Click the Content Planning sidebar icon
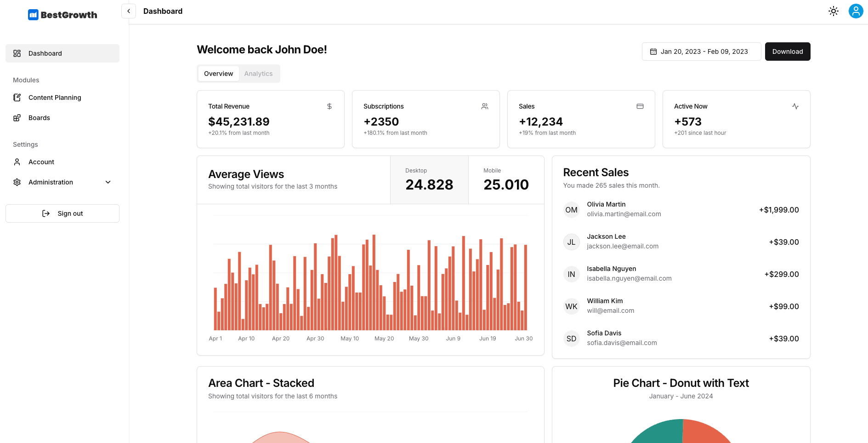This screenshot has height=443, width=868. [x=17, y=98]
